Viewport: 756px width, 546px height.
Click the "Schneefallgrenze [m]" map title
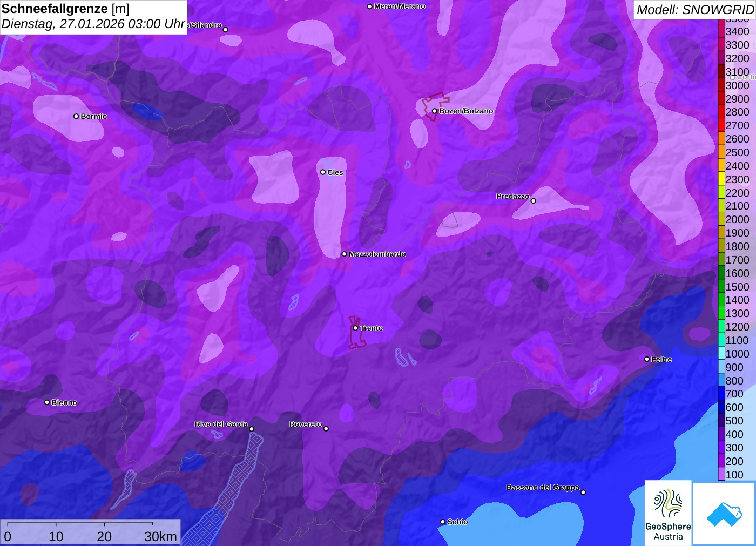point(65,9)
